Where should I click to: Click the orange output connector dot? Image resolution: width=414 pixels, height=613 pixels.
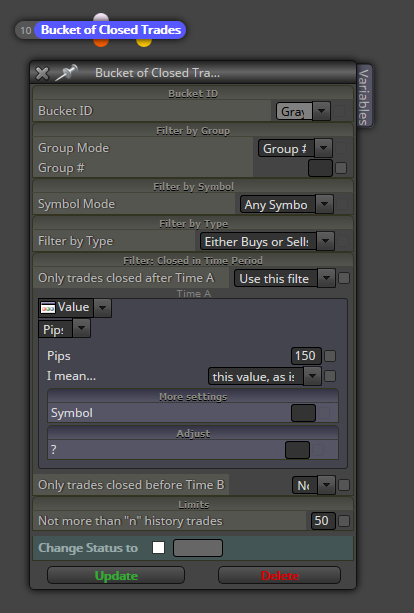coord(101,42)
